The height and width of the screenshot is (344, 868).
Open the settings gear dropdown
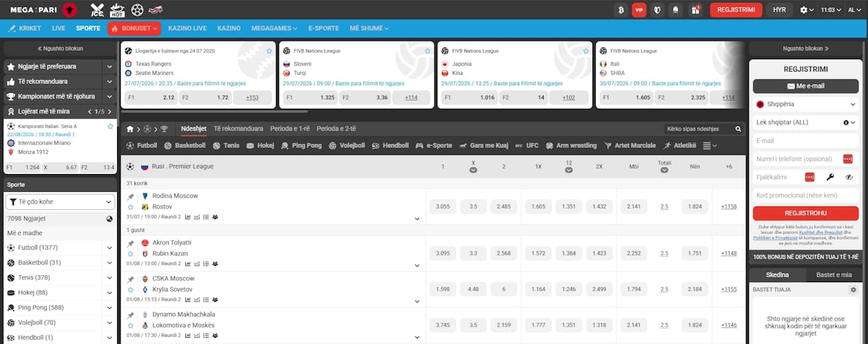tap(807, 10)
